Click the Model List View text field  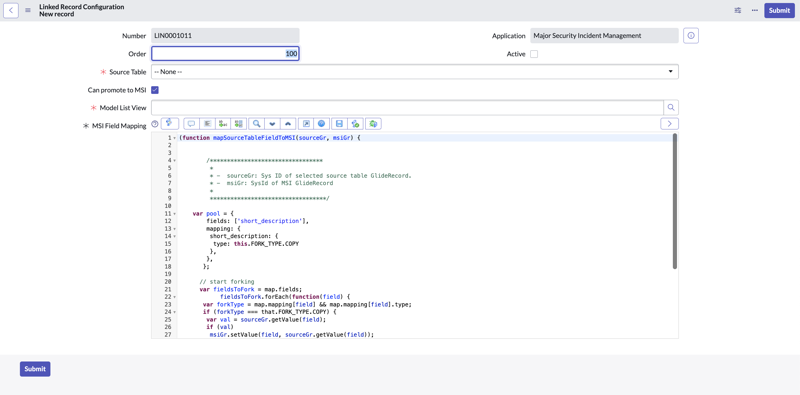[407, 108]
